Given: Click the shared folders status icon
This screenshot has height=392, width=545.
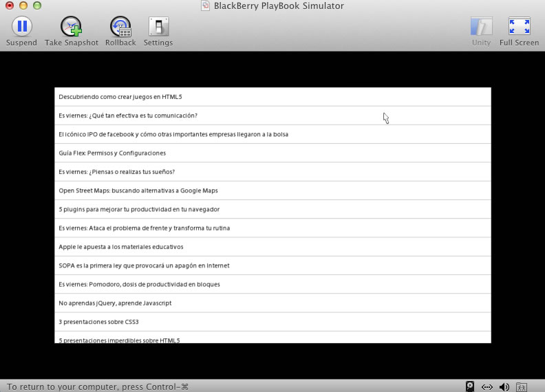Looking at the screenshot, I should [522, 386].
